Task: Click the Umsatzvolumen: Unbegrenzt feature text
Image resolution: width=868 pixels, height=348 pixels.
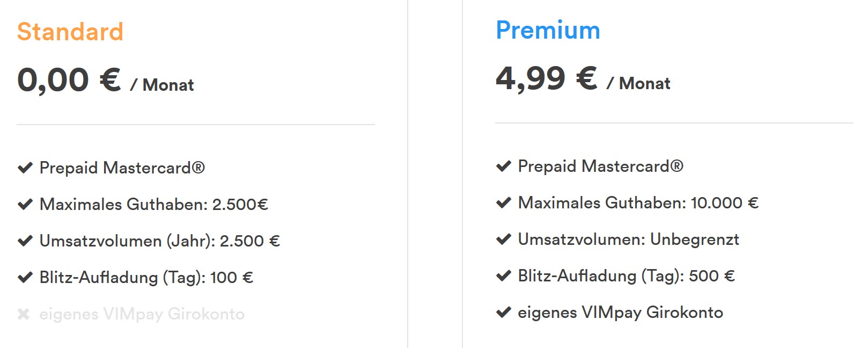Action: click(x=628, y=240)
